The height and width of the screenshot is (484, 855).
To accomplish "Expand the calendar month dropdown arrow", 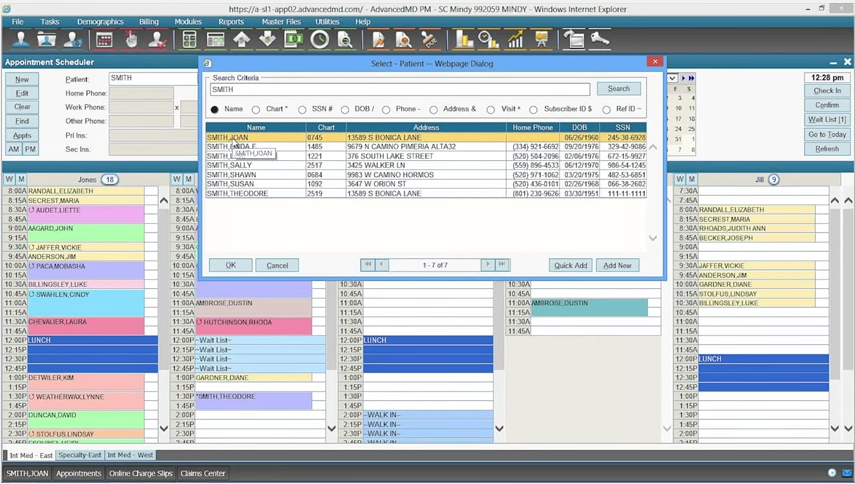I will (672, 78).
